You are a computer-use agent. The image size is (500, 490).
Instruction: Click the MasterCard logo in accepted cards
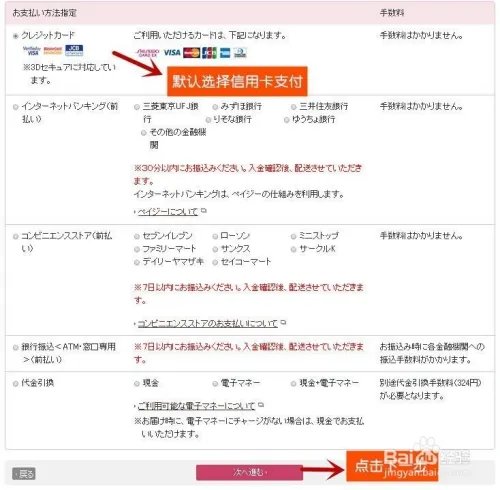[192, 52]
